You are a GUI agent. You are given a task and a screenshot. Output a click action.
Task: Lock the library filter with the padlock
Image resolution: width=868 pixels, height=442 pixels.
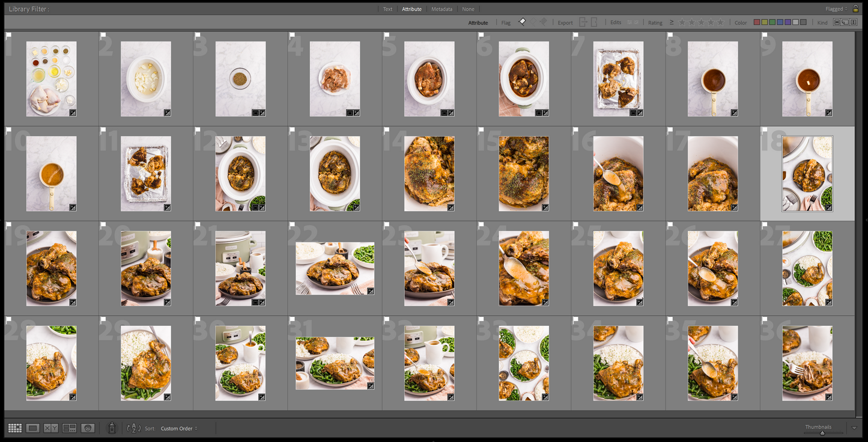tap(855, 8)
